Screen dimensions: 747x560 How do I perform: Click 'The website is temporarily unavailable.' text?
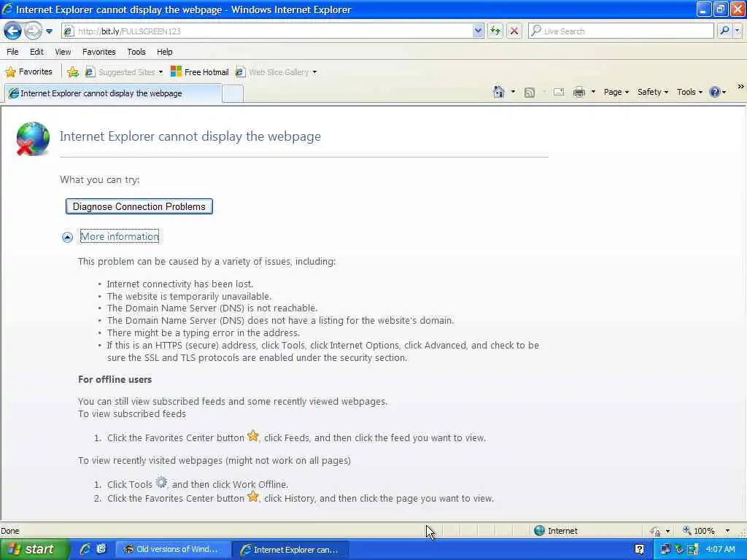[189, 296]
